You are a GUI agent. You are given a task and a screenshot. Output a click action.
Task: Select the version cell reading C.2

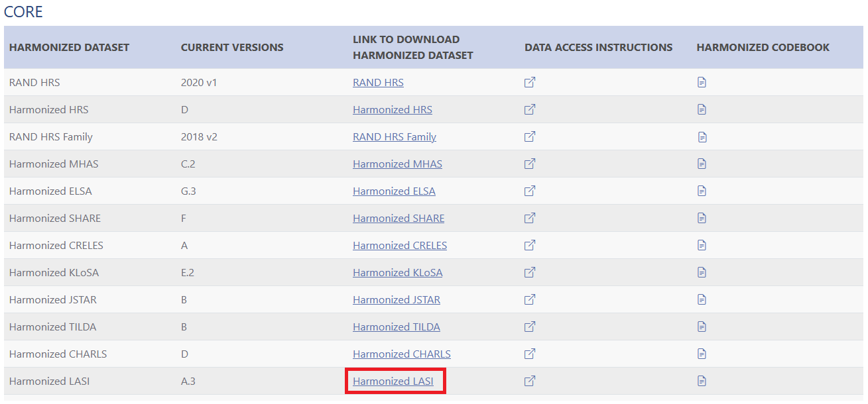[x=188, y=164]
